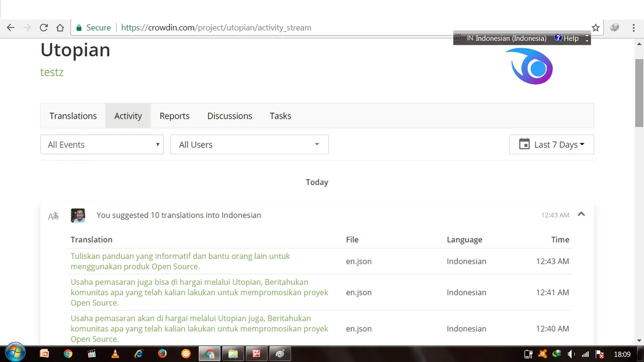
Task: Open the Chrome shortcut beside PowerPoint
Action: tap(68, 354)
